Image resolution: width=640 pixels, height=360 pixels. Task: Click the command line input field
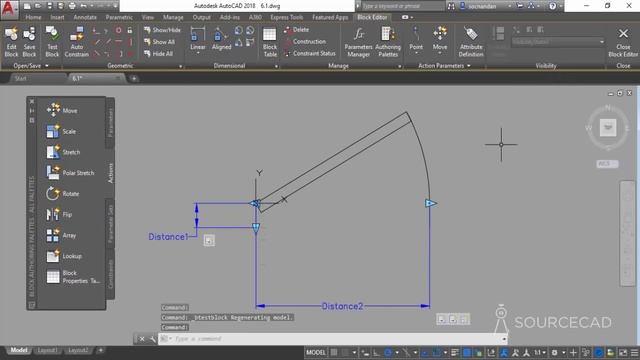tap(333, 339)
